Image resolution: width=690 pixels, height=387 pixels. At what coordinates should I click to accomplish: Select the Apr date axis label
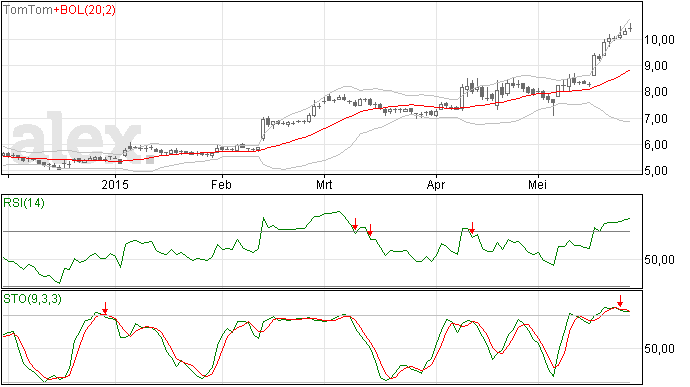point(436,184)
